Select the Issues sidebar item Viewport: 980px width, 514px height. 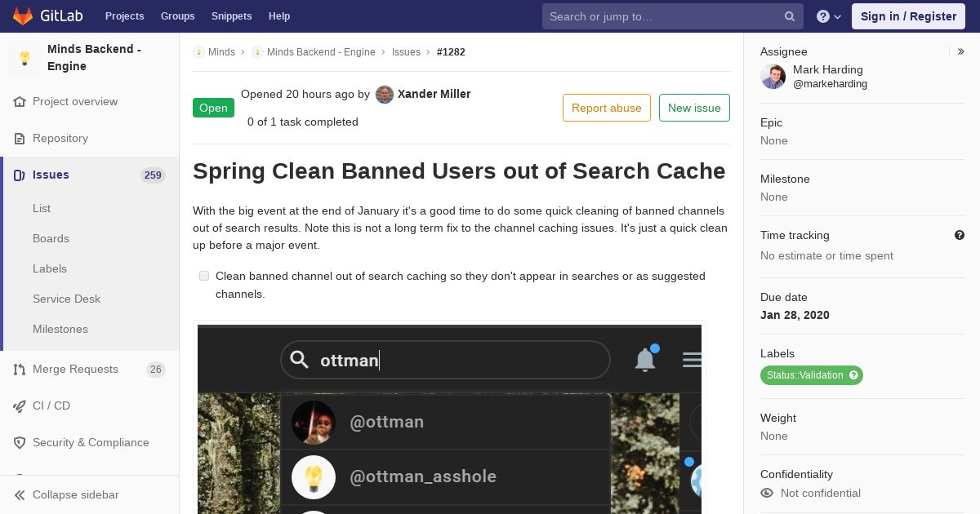click(x=90, y=175)
